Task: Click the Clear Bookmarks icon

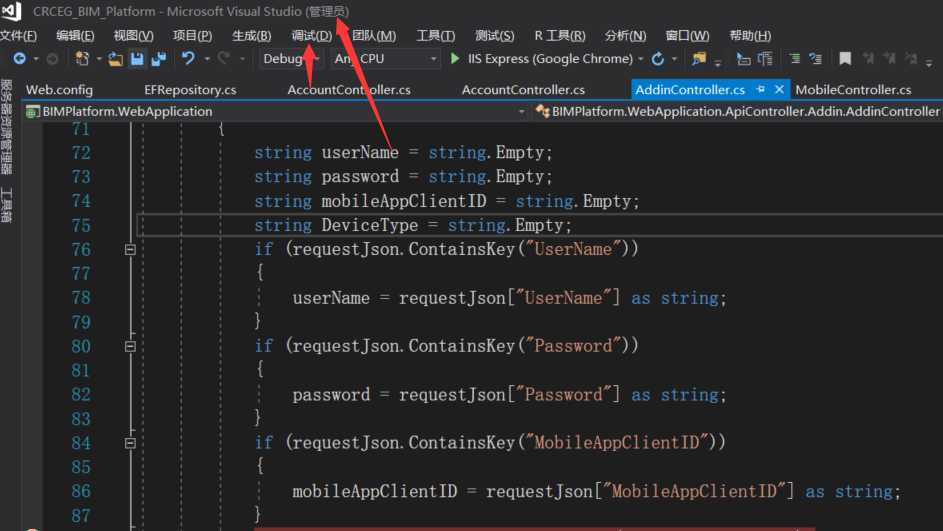Action: (912, 58)
